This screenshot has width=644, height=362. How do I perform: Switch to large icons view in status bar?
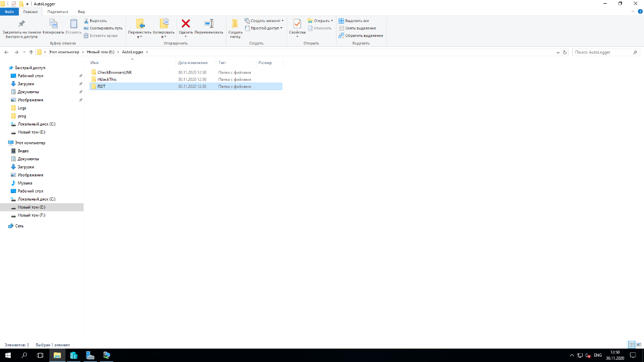[x=638, y=344]
